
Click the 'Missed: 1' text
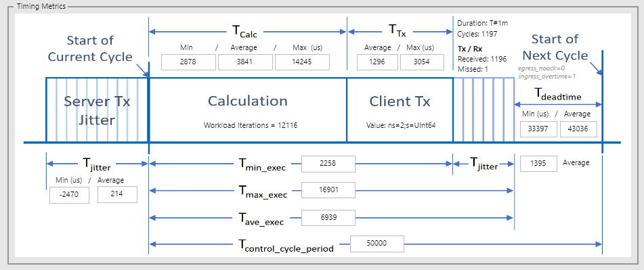[473, 69]
